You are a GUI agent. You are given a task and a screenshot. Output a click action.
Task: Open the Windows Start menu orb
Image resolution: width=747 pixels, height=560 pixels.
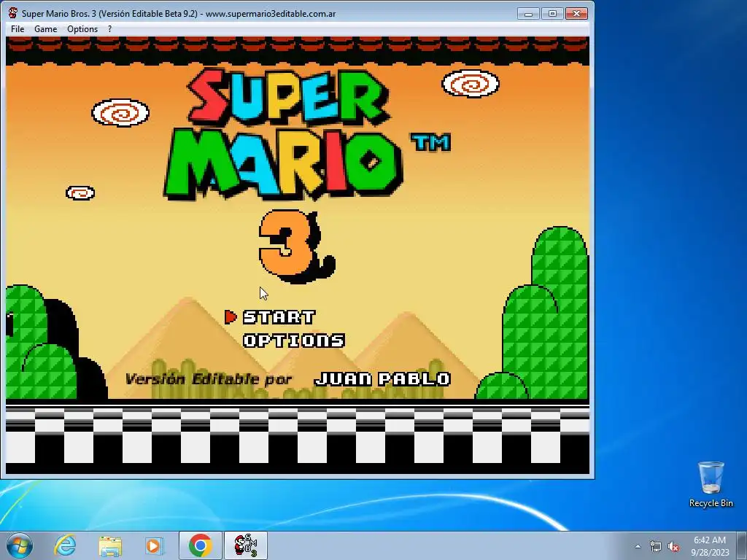[x=20, y=545]
